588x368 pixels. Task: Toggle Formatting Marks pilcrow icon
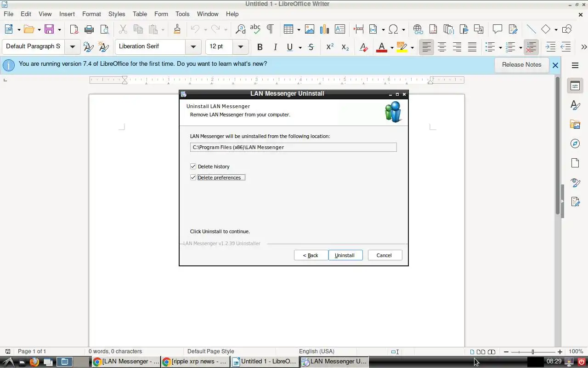(x=270, y=29)
